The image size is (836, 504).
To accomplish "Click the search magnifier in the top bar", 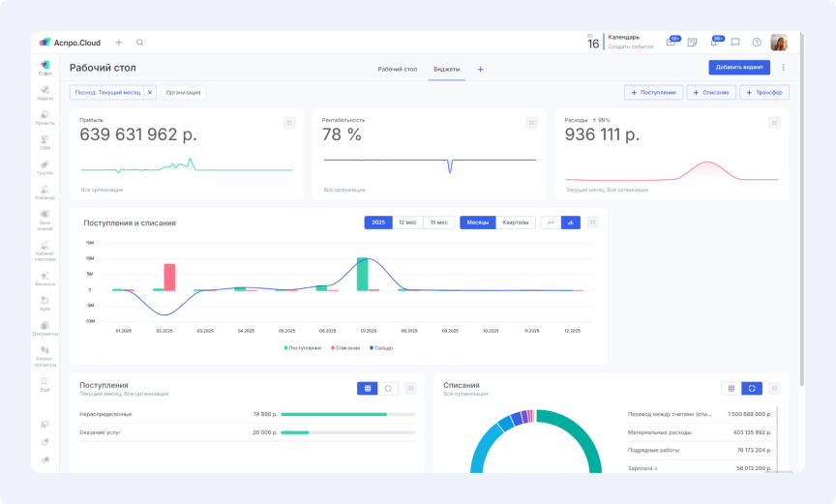I will pyautogui.click(x=140, y=43).
